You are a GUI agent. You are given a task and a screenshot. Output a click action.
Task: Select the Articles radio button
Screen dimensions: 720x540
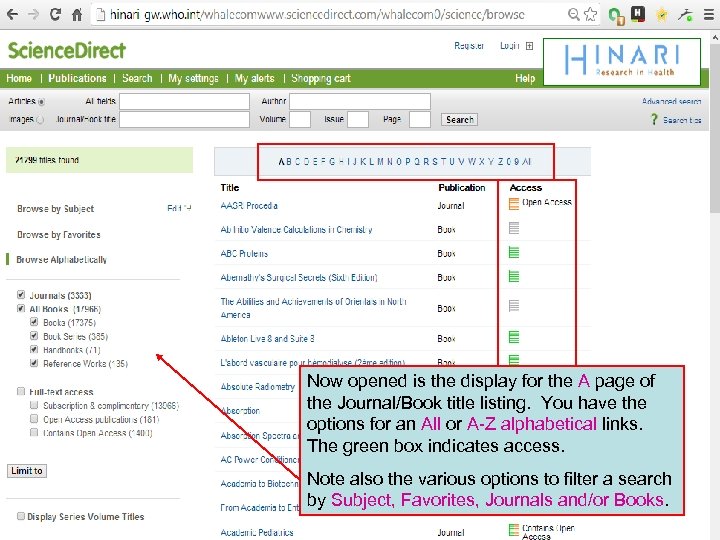coord(41,101)
